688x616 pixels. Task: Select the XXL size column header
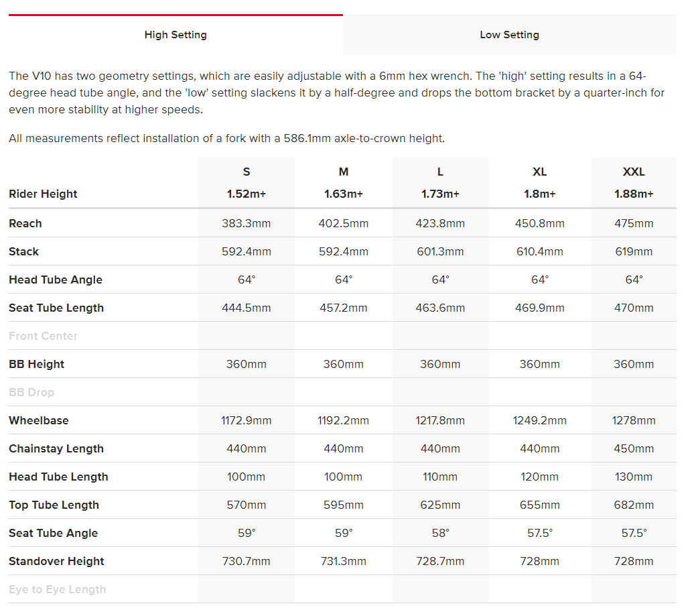(x=634, y=172)
